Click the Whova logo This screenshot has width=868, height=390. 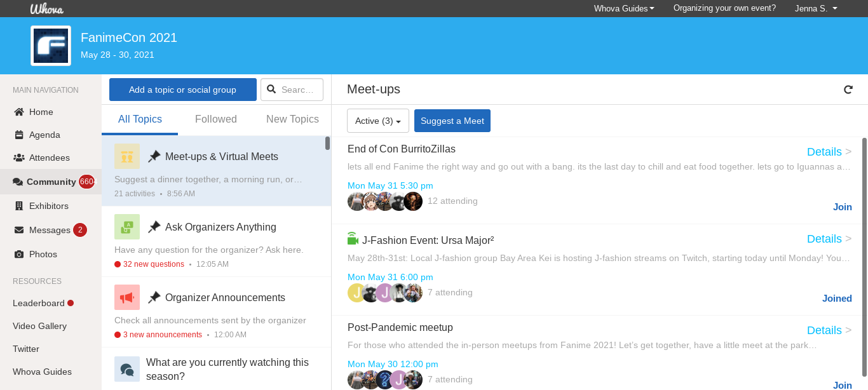[x=46, y=9]
